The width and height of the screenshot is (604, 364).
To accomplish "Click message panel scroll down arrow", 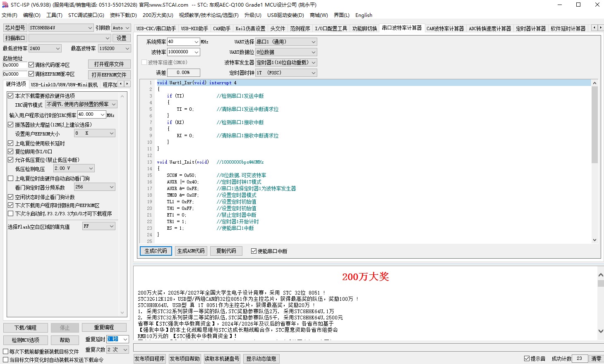I will [x=601, y=331].
